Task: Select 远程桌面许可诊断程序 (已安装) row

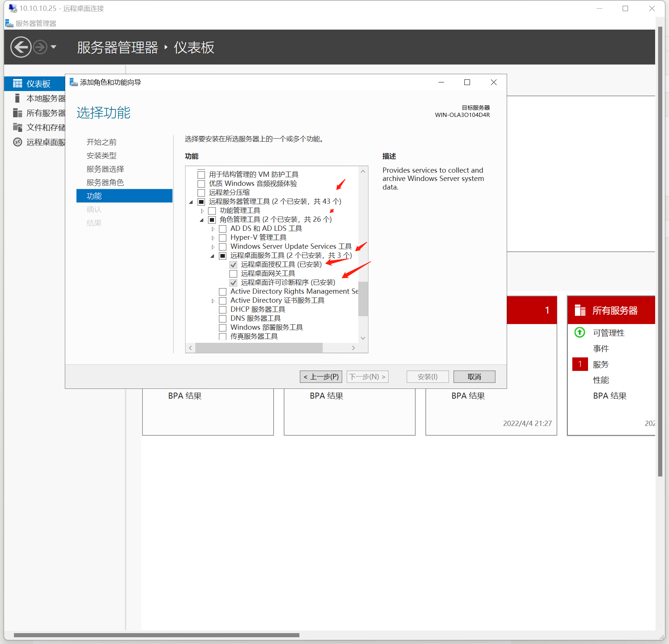Action: [x=287, y=282]
